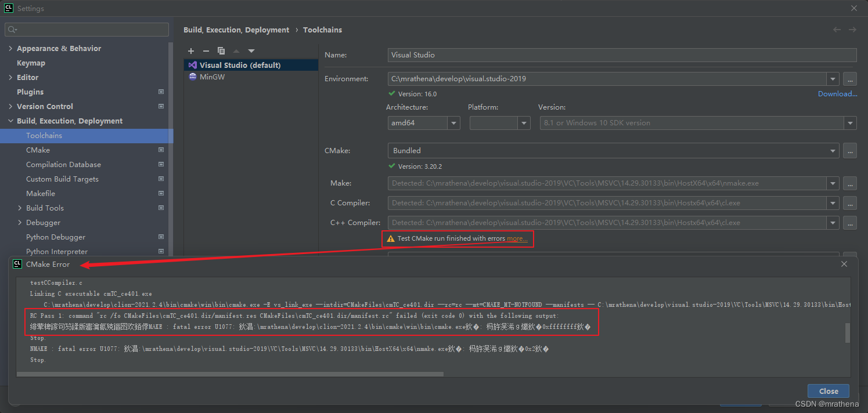The width and height of the screenshot is (868, 413).
Task: Click project-level icon beside Makefile
Action: pos(161,193)
